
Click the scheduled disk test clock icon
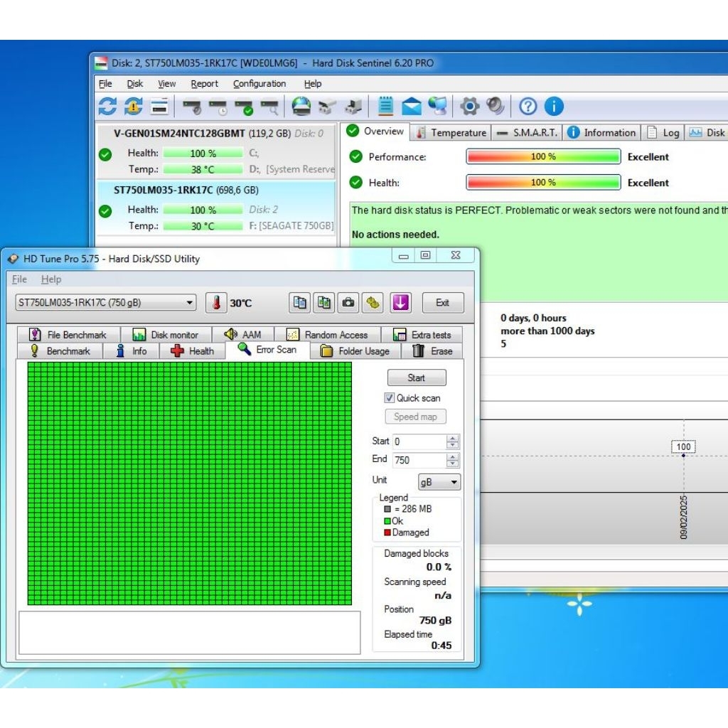coord(218,107)
